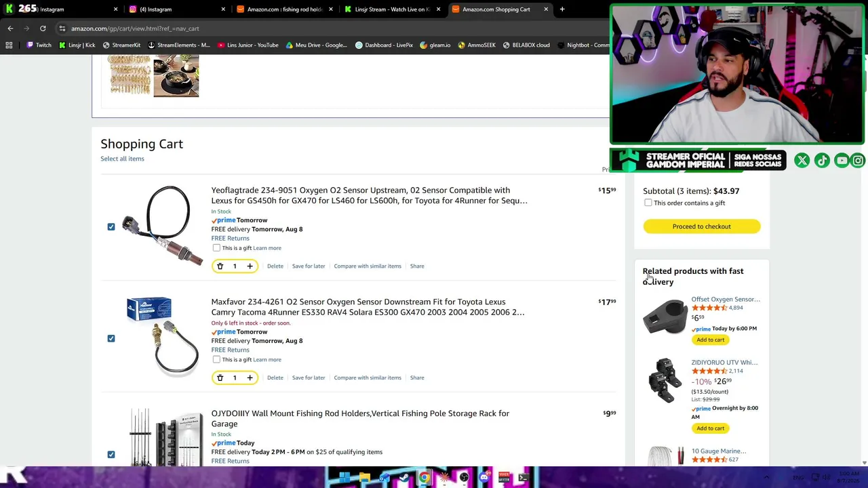Open the StreamerKit bookmark
Image resolution: width=868 pixels, height=488 pixels.
121,45
